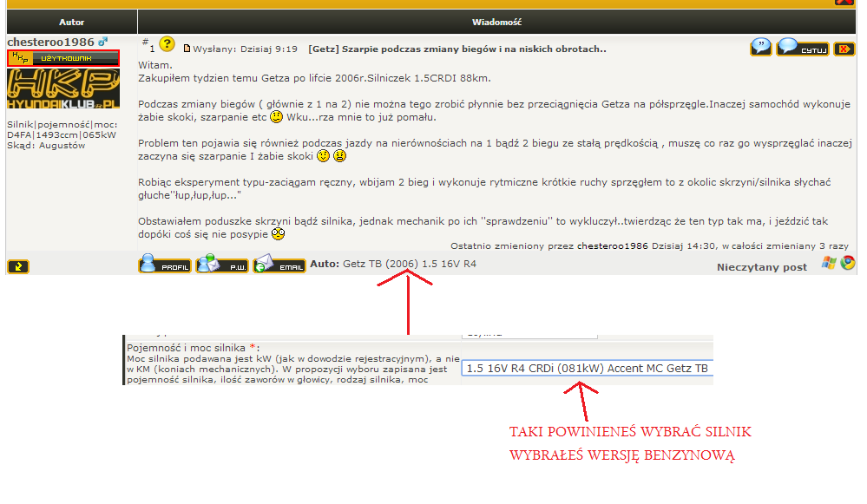The height and width of the screenshot is (504, 867).
Task: Click the "Nieczytany post" label
Action: (x=762, y=267)
